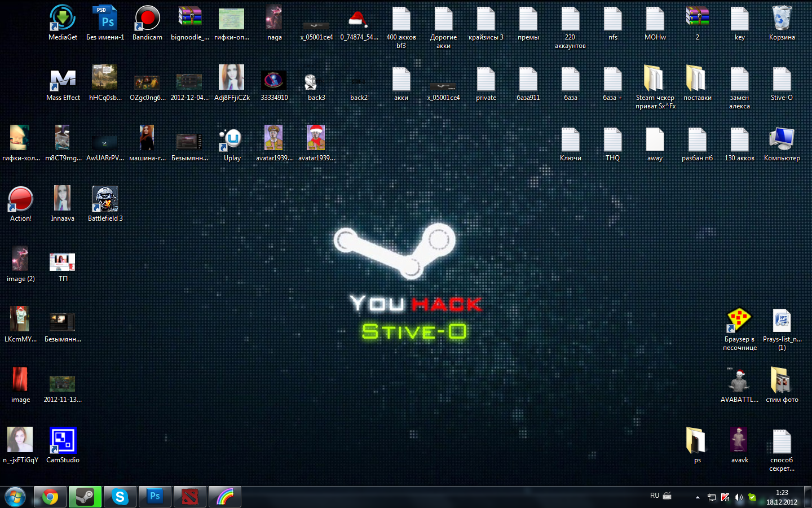Click the Windows Start button
Viewport: 812px width, 508px height.
tap(15, 497)
